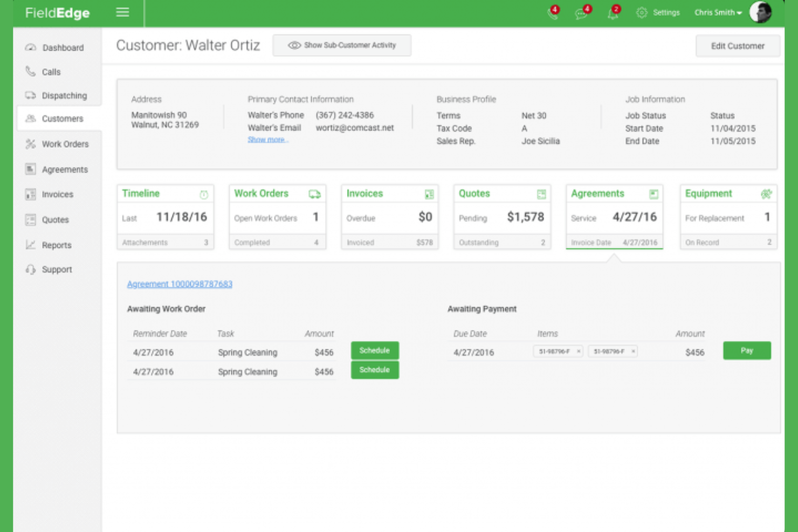
Task: Open the Quotes card tab
Action: (502, 217)
